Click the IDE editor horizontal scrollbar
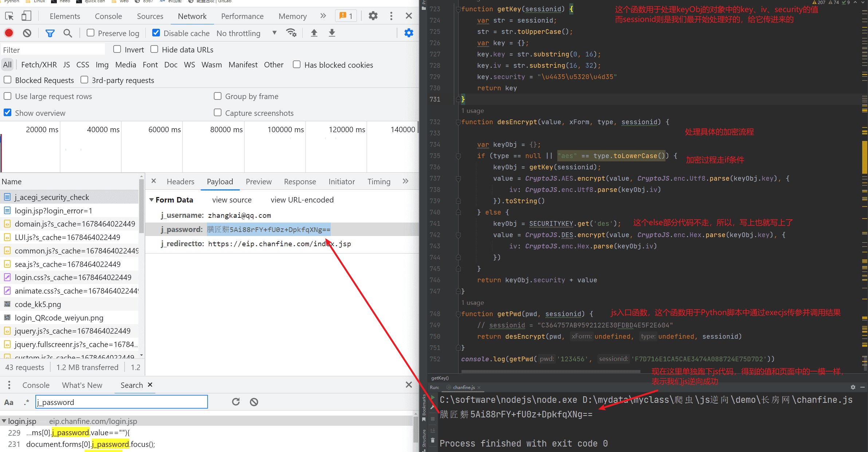The image size is (868, 452). [x=551, y=372]
